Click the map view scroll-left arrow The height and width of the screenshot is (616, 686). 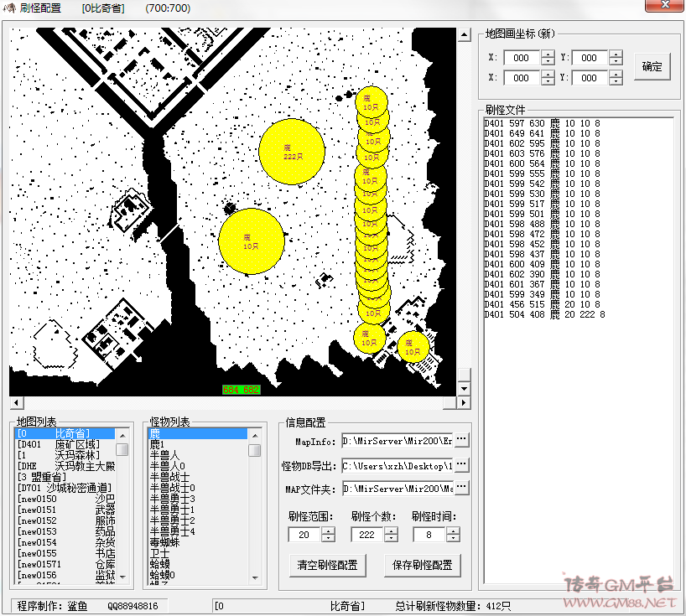coord(17,402)
